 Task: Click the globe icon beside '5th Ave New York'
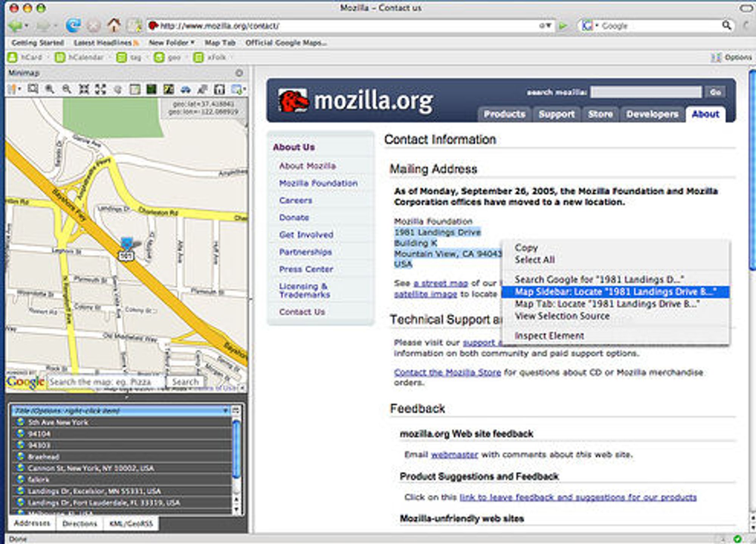[x=20, y=422]
